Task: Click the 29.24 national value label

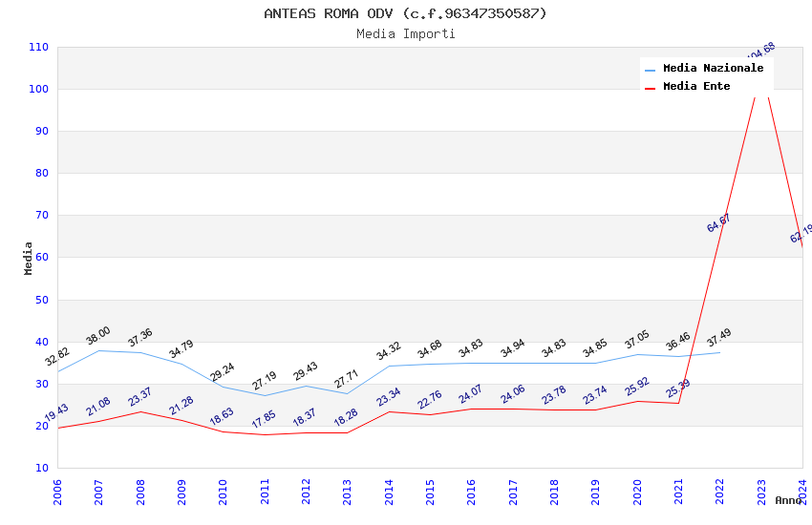Action: click(x=223, y=372)
